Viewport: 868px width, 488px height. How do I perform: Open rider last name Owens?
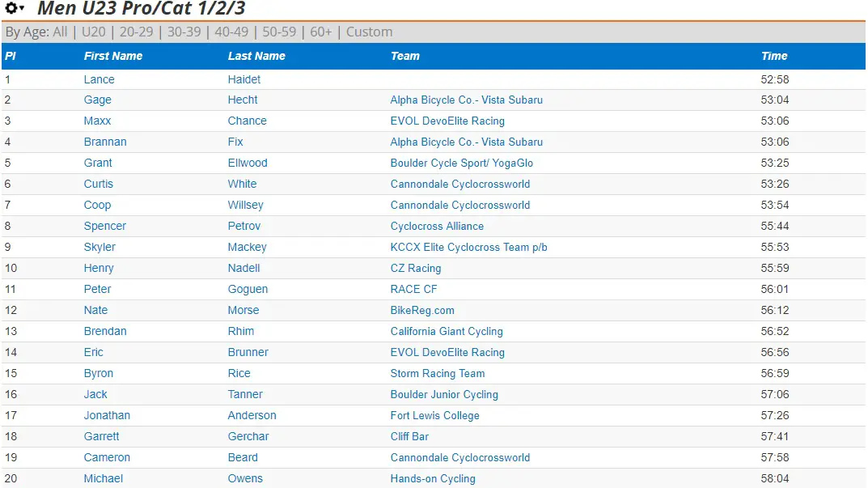click(x=245, y=479)
